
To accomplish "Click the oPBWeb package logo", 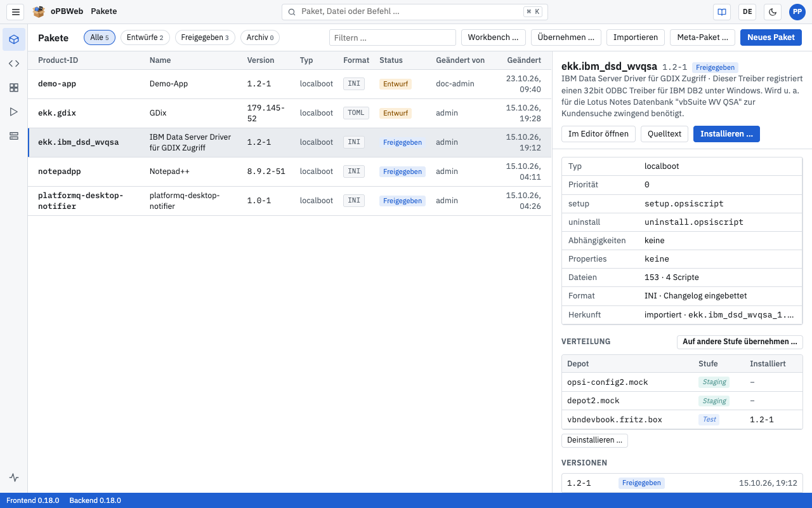I will pos(39,11).
